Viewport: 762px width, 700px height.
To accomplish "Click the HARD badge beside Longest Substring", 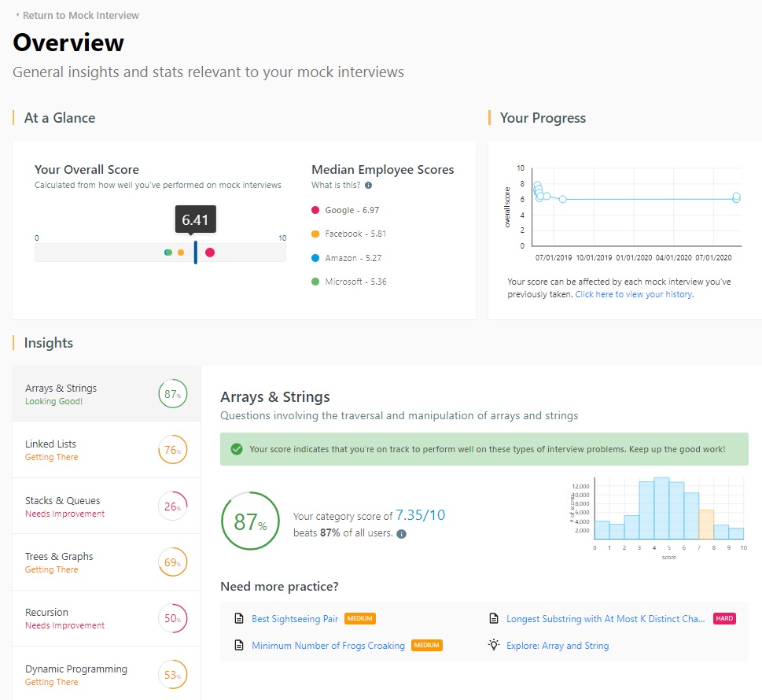I will pos(724,618).
